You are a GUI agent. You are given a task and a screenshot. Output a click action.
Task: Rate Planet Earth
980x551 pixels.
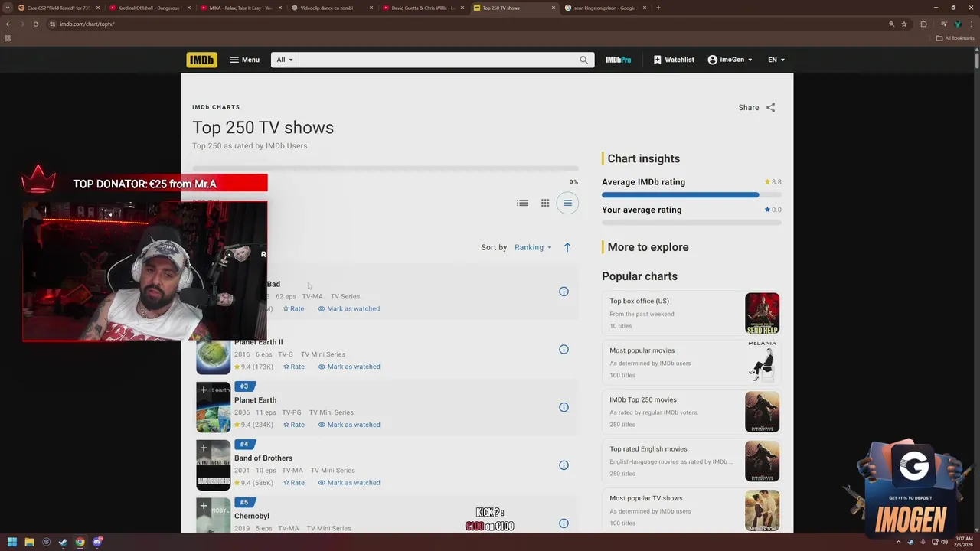tap(294, 425)
